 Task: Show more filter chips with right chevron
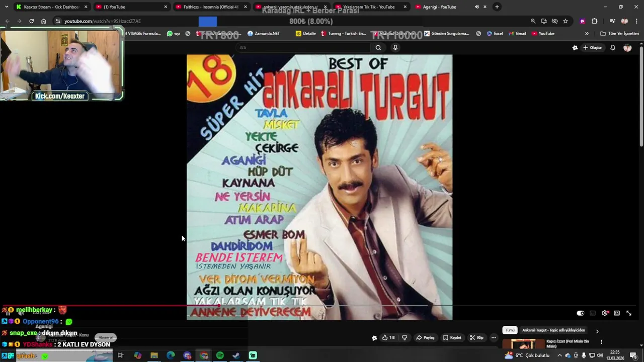tap(597, 331)
